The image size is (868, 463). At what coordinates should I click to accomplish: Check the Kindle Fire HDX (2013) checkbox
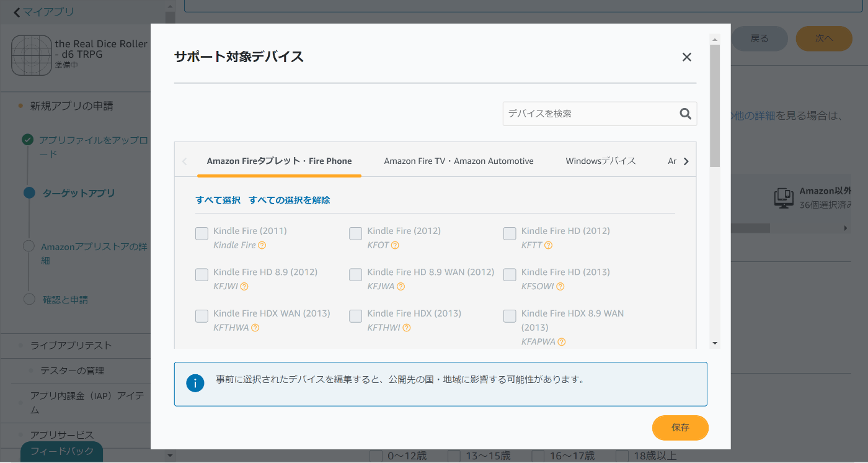tap(355, 316)
